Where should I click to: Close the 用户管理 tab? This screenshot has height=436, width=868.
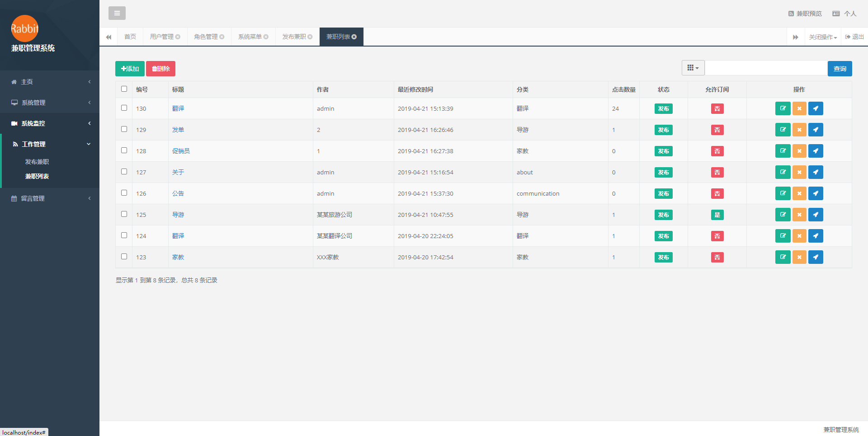[178, 37]
